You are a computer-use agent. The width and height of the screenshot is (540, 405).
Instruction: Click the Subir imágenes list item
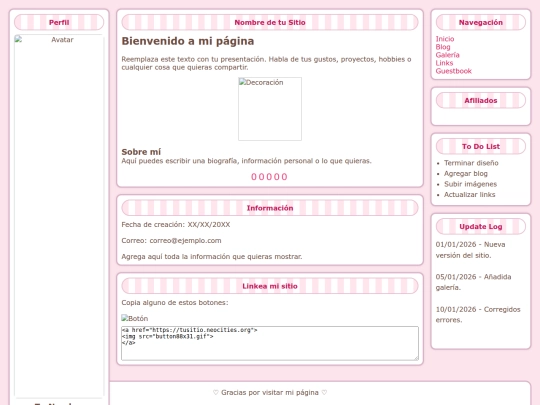[470, 184]
